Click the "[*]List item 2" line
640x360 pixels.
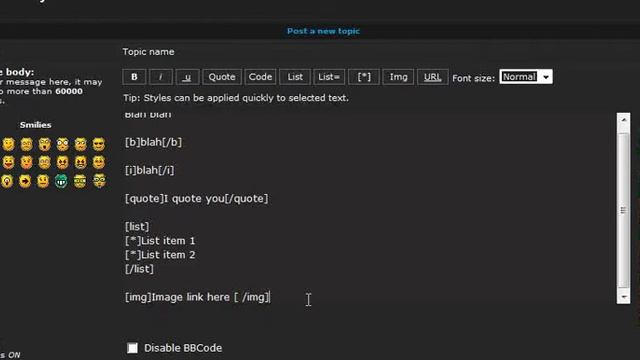click(x=160, y=255)
